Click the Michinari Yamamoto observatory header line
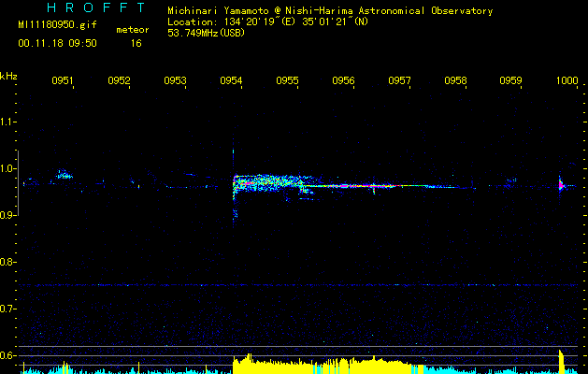The image size is (588, 374). (330, 11)
